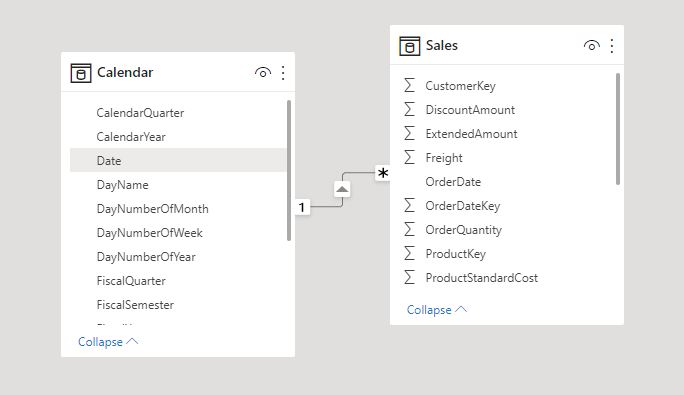Select the OrderDate field in Sales
684x395 pixels.
tap(453, 182)
